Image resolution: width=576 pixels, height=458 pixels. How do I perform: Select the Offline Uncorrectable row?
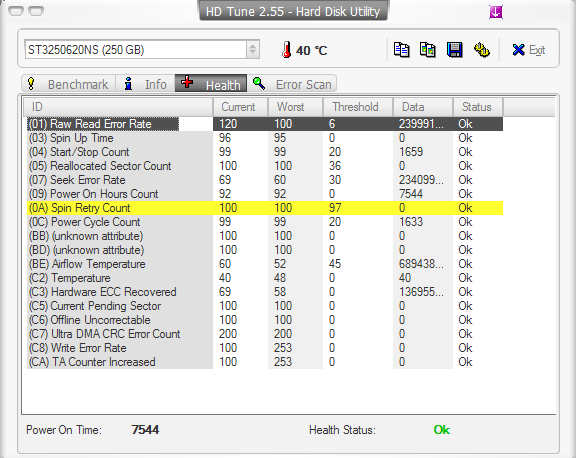265,320
